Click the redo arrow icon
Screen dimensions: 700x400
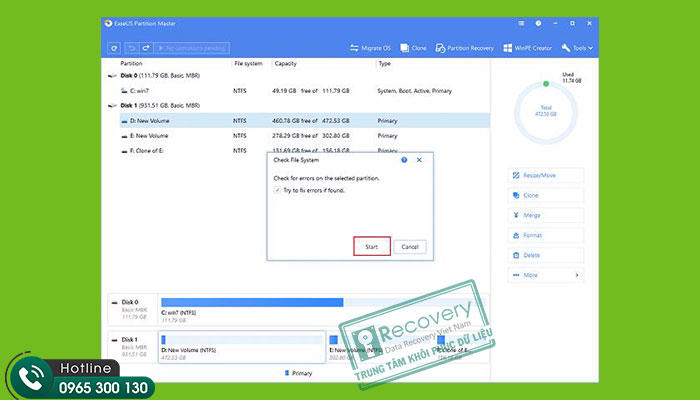click(x=146, y=48)
